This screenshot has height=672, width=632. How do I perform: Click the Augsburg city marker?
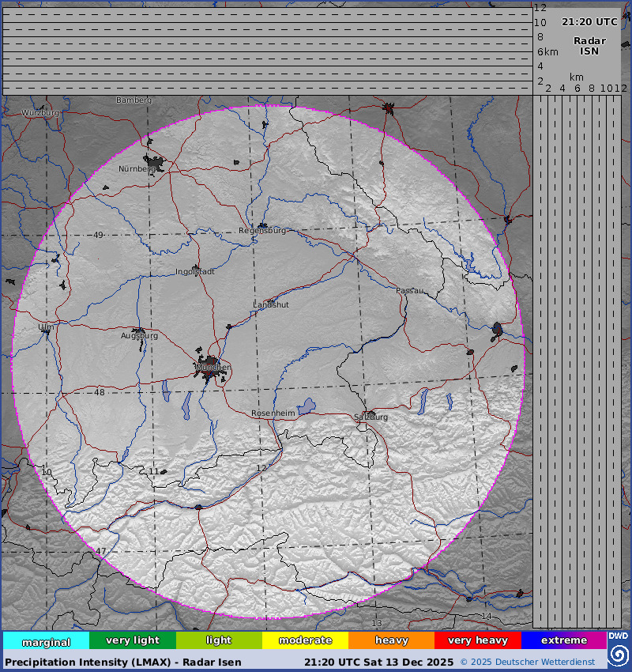point(138,332)
